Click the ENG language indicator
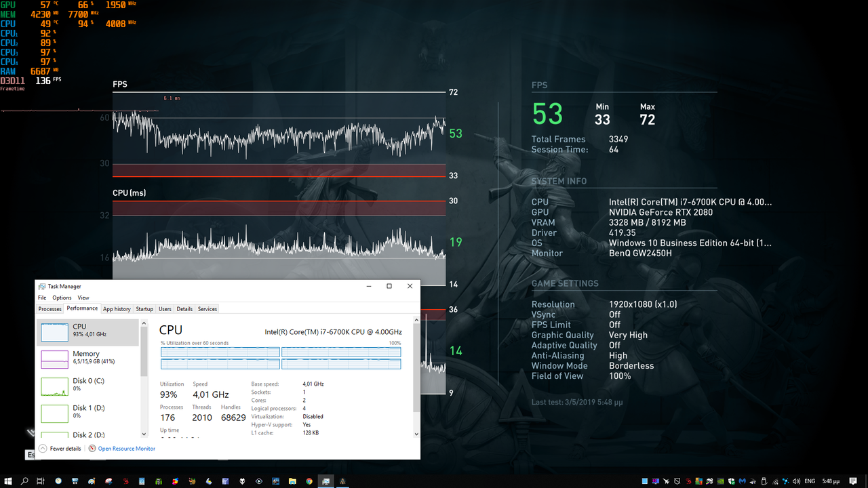This screenshot has height=488, width=868. coord(810,481)
